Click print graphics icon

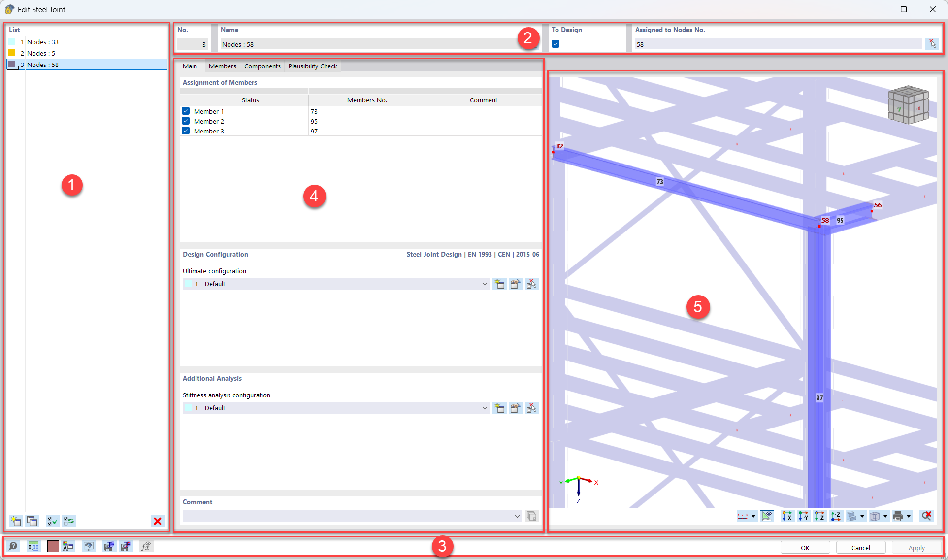(x=898, y=516)
